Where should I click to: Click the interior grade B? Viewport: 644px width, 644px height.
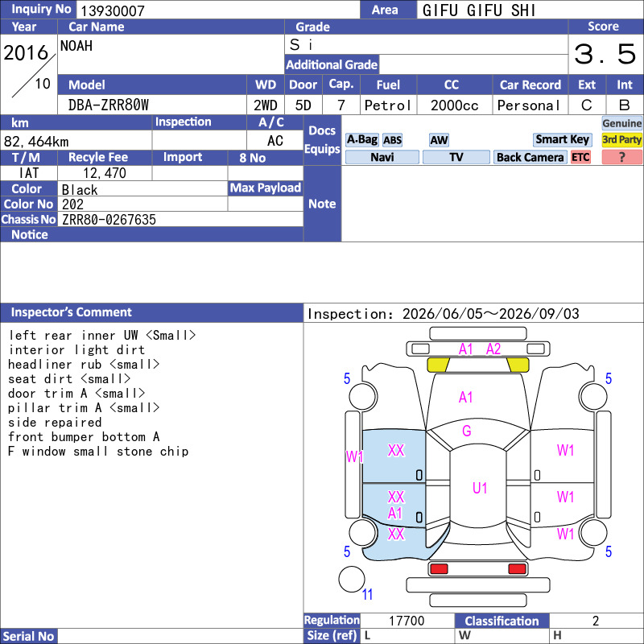(625, 105)
